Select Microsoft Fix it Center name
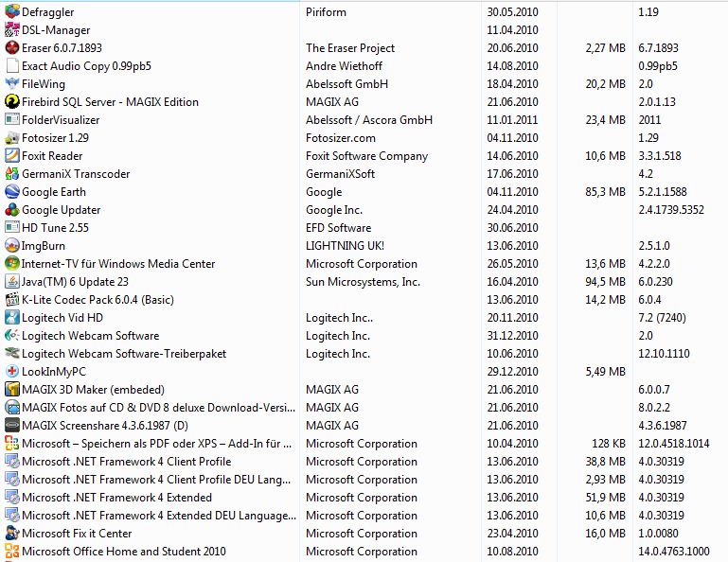This screenshot has height=562, width=728. 77,534
